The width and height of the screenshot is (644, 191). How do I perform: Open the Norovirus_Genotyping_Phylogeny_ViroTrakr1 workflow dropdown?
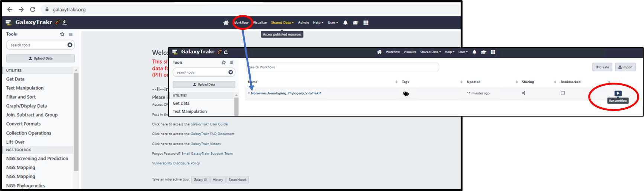tap(285, 93)
